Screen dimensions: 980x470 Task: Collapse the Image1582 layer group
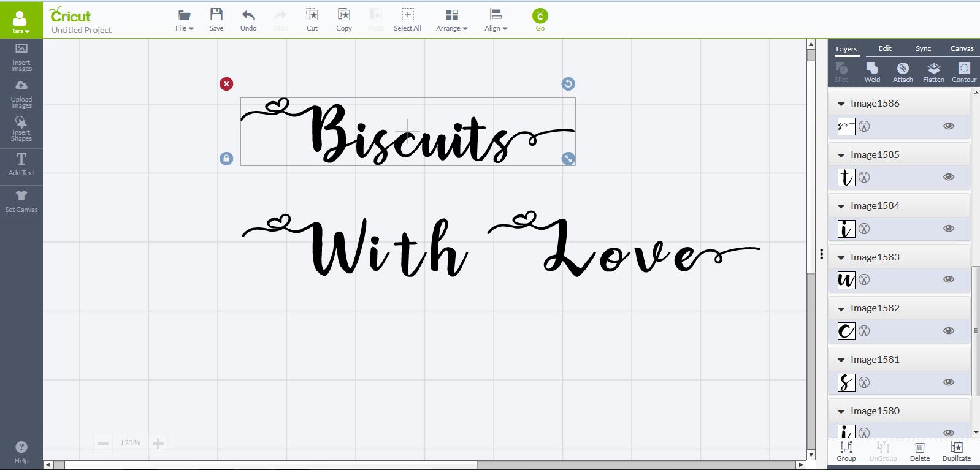[x=841, y=309]
